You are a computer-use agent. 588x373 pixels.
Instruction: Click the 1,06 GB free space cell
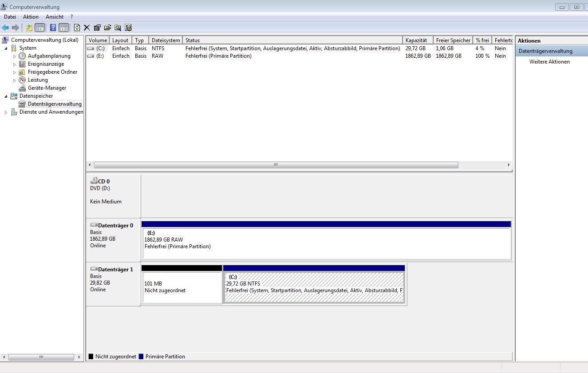tap(445, 48)
